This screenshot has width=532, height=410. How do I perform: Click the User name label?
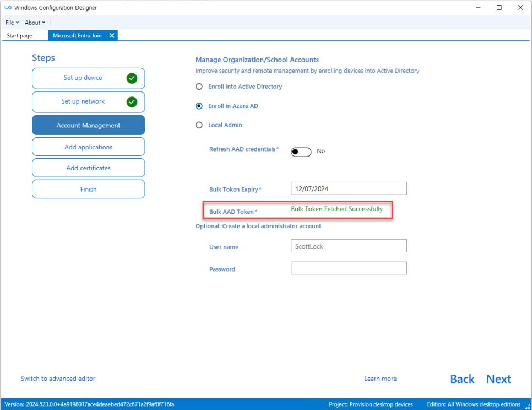[224, 247]
